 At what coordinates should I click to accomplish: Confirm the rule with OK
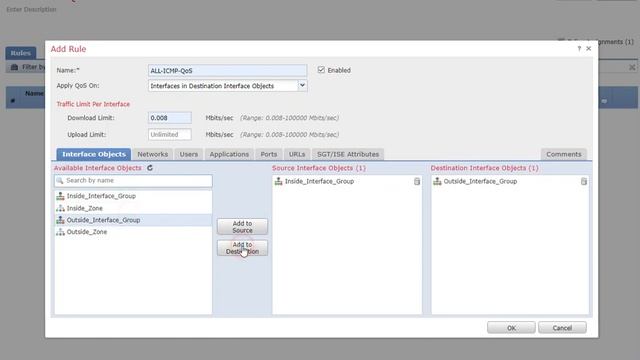point(511,328)
